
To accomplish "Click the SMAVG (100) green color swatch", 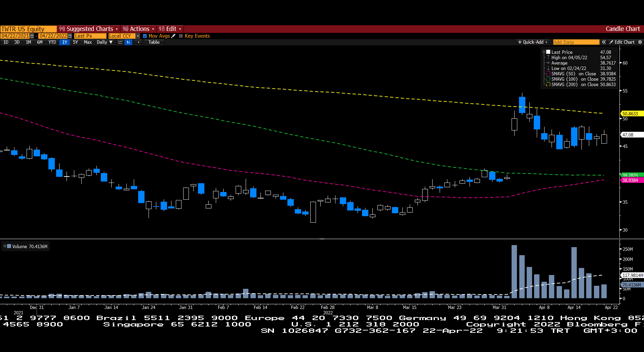I will pos(548,79).
